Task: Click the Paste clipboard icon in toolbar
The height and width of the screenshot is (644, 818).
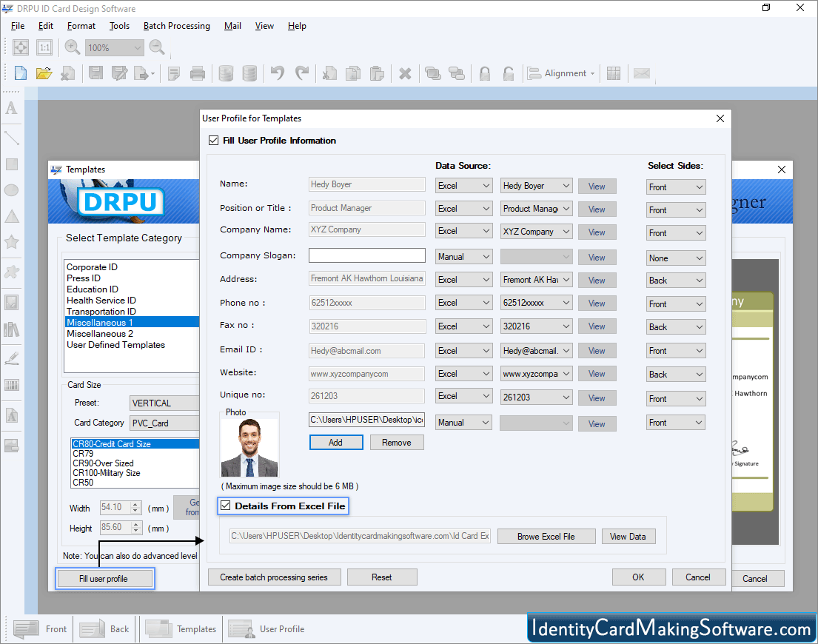Action: (x=377, y=73)
